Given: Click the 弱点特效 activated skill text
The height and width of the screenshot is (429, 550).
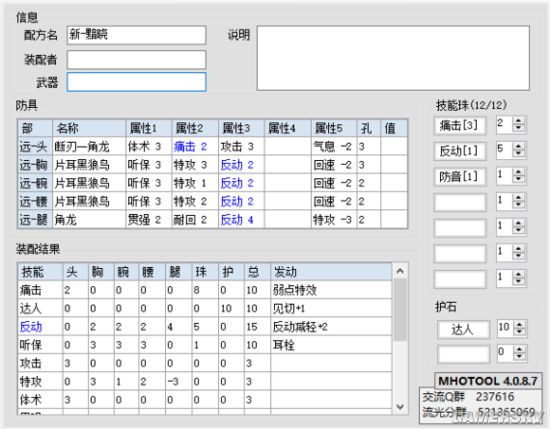Looking at the screenshot, I should click(x=295, y=290).
